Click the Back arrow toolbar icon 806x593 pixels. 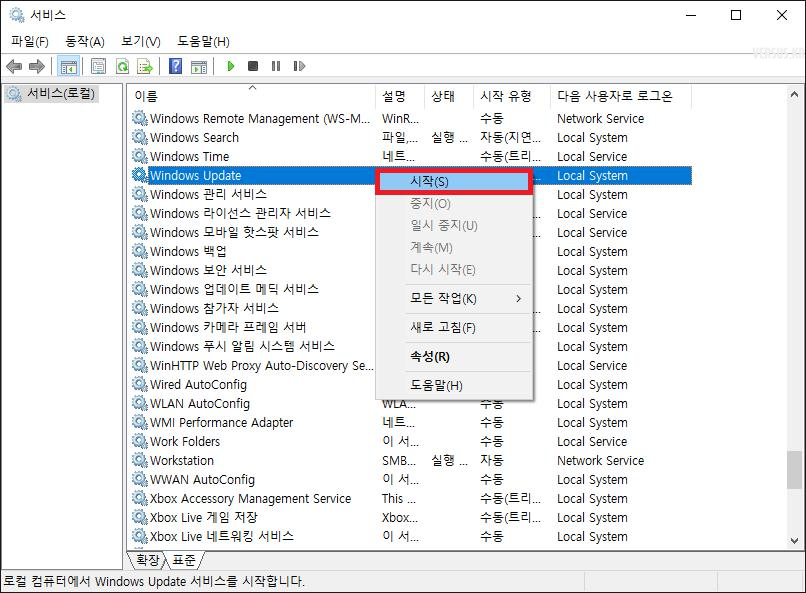click(14, 66)
